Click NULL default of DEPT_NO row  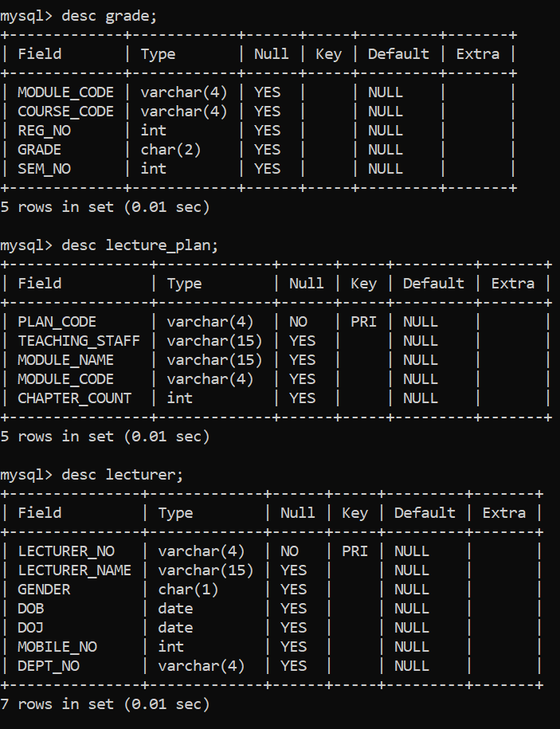pyautogui.click(x=412, y=665)
